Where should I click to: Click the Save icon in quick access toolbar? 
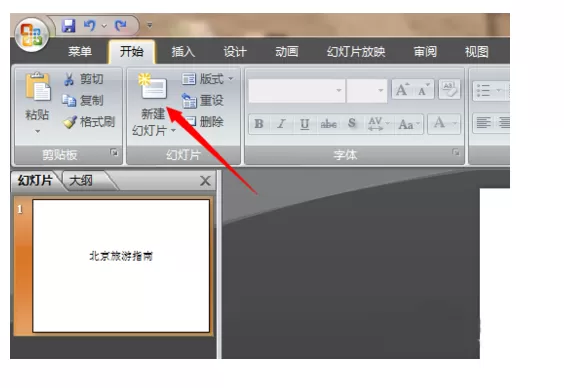pyautogui.click(x=68, y=26)
